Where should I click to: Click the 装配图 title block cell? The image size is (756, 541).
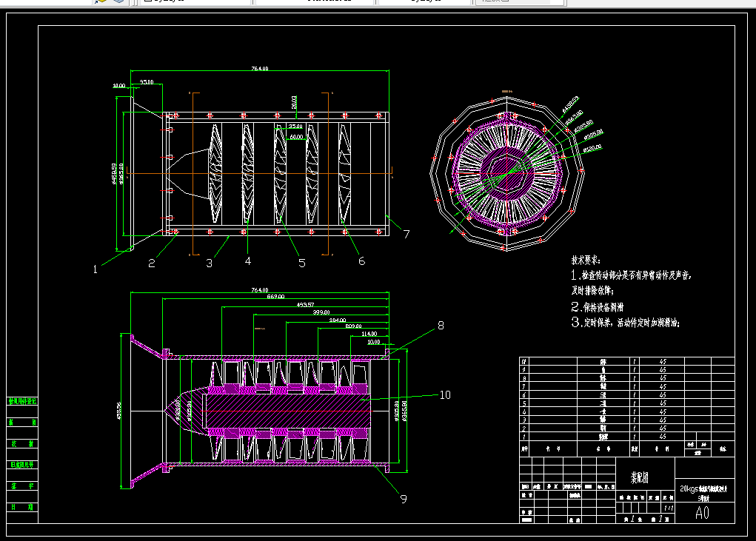pyautogui.click(x=640, y=477)
